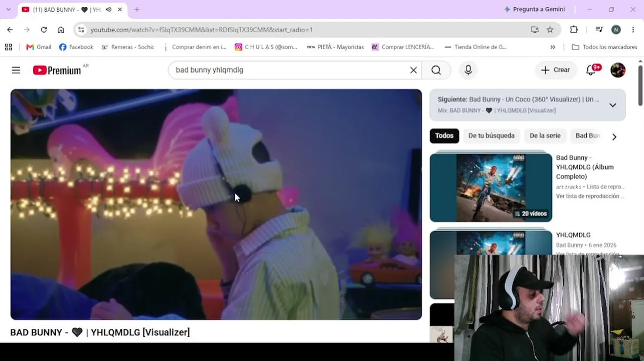Viewport: 644px width, 361px height.
Task: Open the browser media controls
Action: (599, 30)
